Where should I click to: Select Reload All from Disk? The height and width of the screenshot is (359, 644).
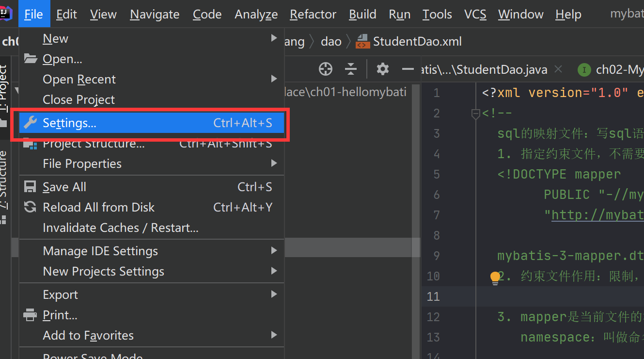(152, 207)
